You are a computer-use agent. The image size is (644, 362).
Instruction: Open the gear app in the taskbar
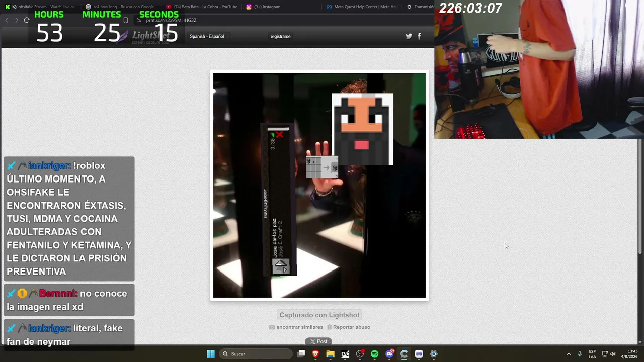click(434, 354)
